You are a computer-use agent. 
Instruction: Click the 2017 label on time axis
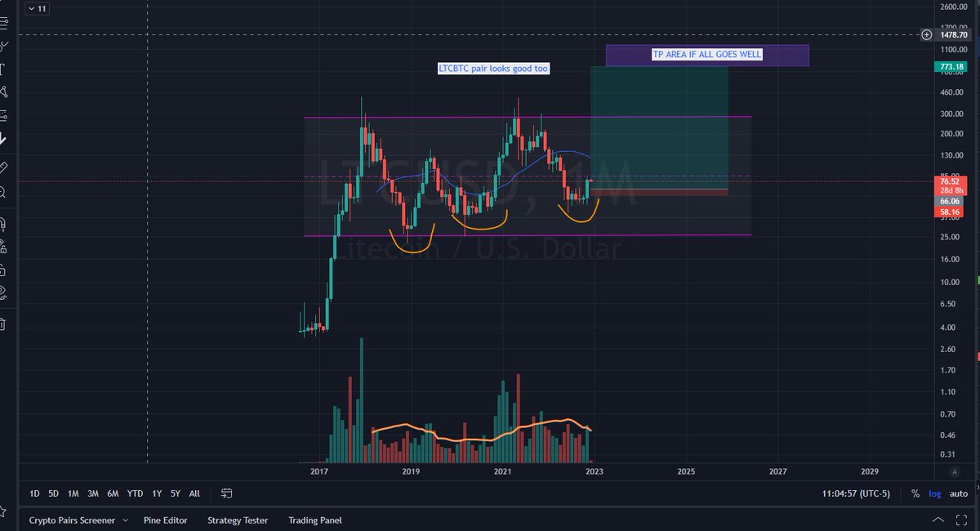click(x=318, y=471)
